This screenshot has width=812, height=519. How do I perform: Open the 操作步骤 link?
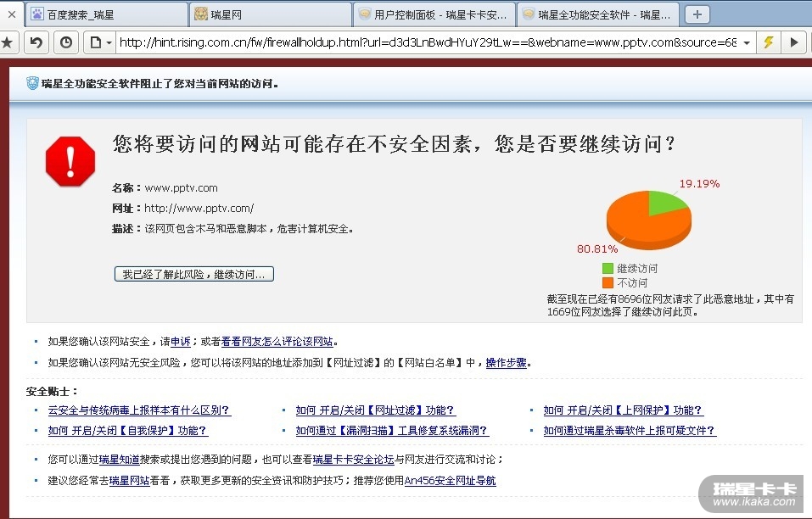(506, 363)
